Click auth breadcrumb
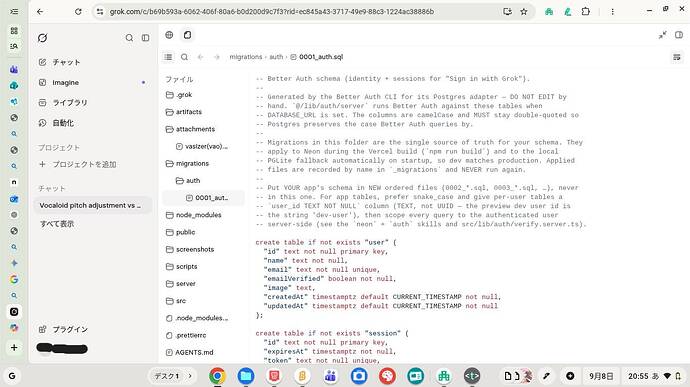 [x=276, y=57]
